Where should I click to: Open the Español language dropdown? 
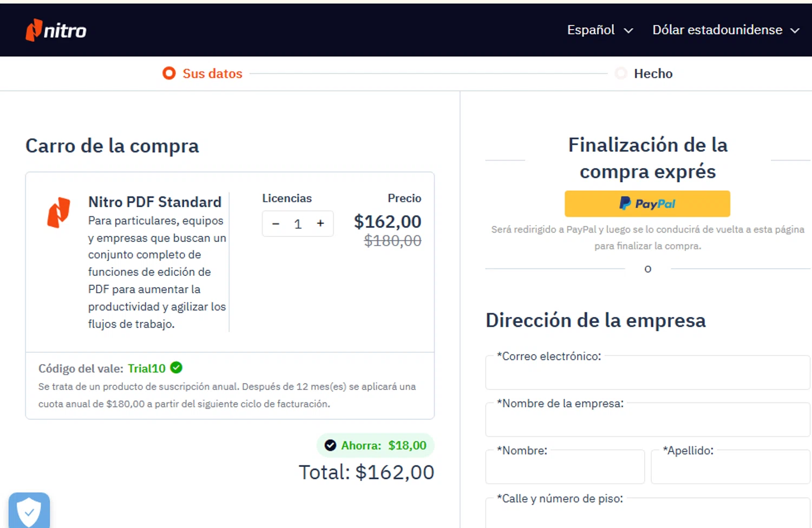click(600, 30)
